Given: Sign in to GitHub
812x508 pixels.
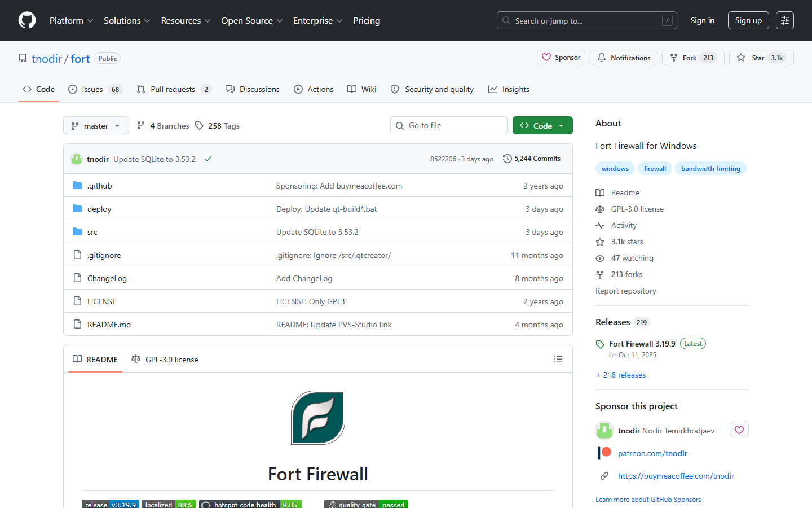Looking at the screenshot, I should tap(702, 20).
